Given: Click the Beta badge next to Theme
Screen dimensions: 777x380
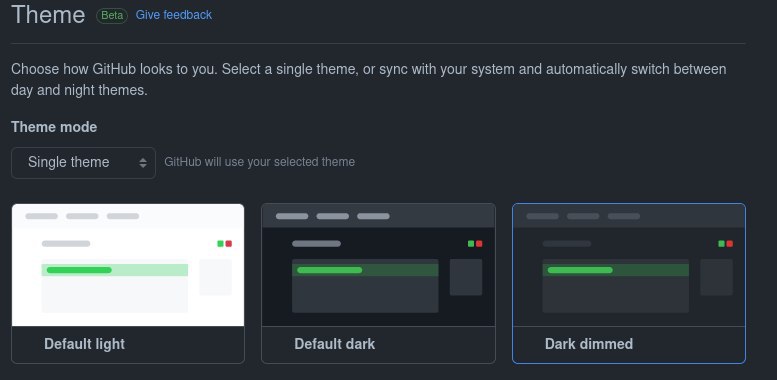Looking at the screenshot, I should [112, 15].
